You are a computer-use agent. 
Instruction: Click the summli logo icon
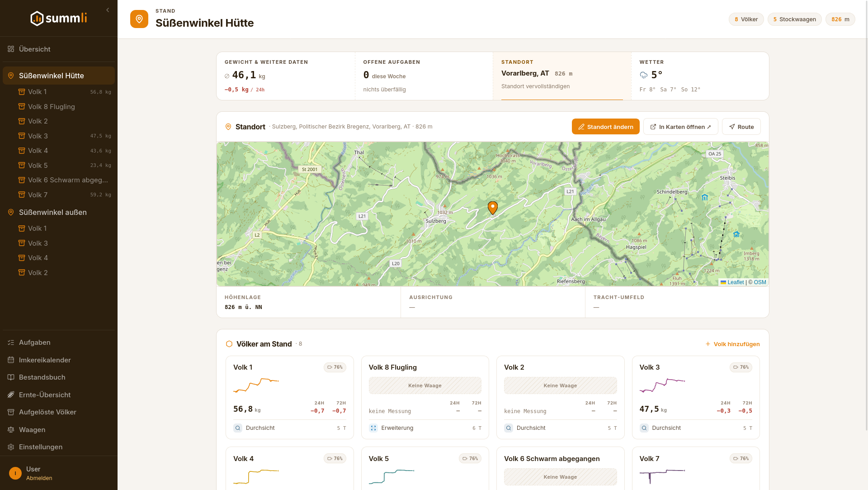37,19
